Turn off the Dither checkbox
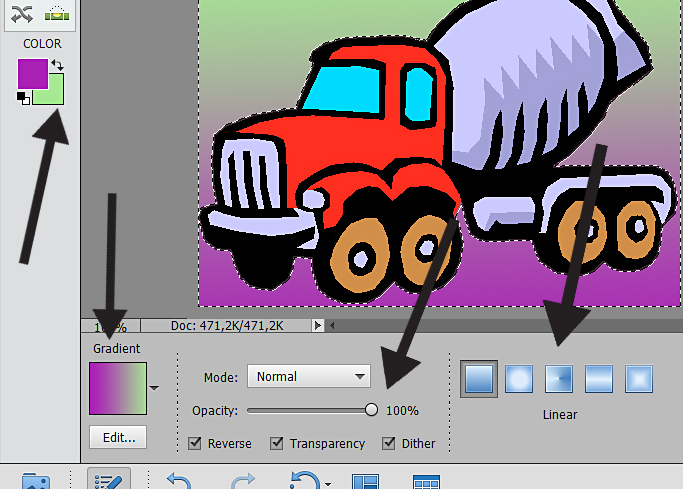This screenshot has height=489, width=683. (x=388, y=443)
